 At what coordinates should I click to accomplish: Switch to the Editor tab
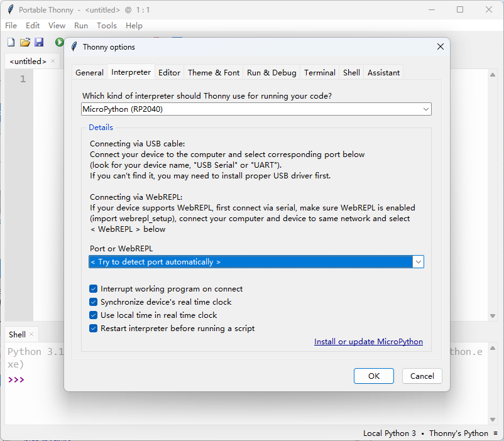coord(170,73)
